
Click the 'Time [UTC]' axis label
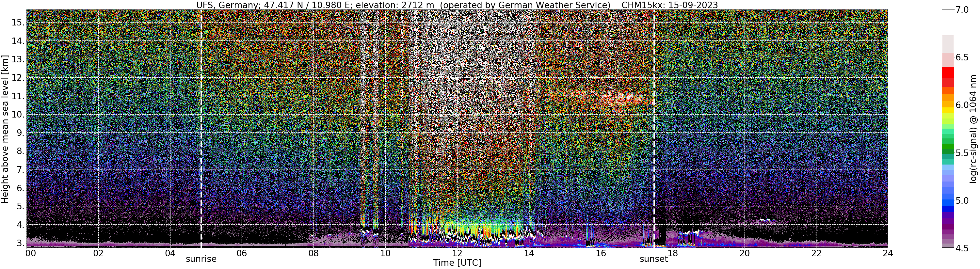pos(457,263)
